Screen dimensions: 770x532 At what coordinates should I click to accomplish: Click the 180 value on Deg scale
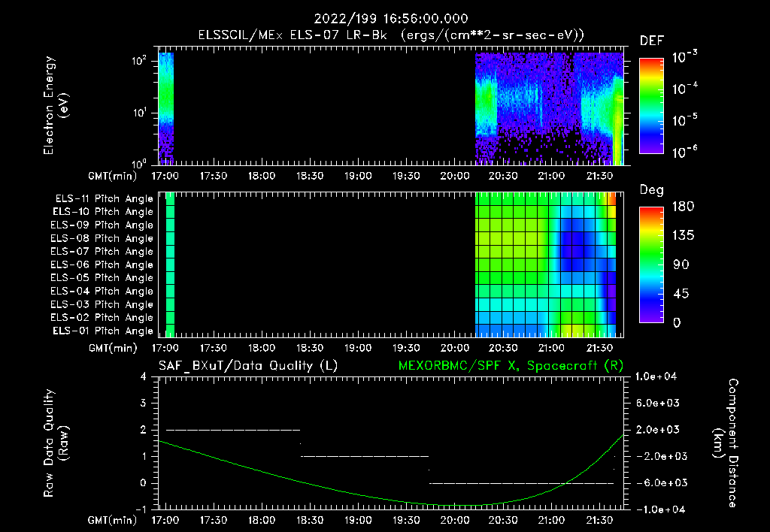(683, 206)
